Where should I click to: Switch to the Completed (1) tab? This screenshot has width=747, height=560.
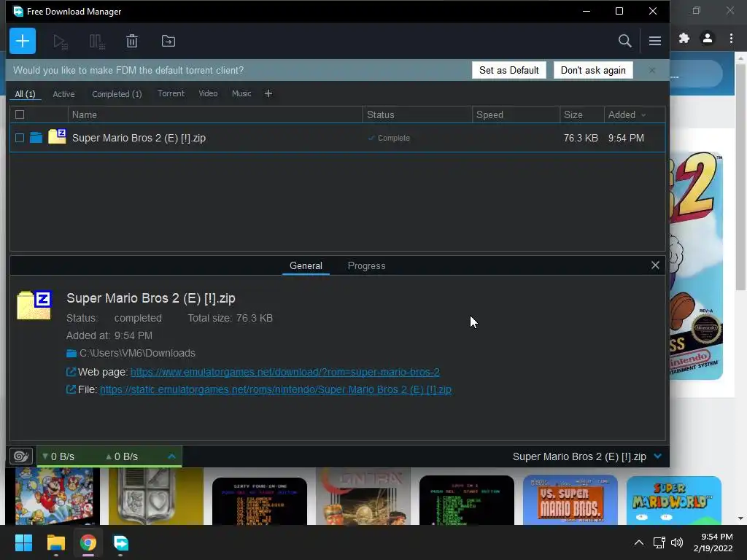[x=117, y=94]
